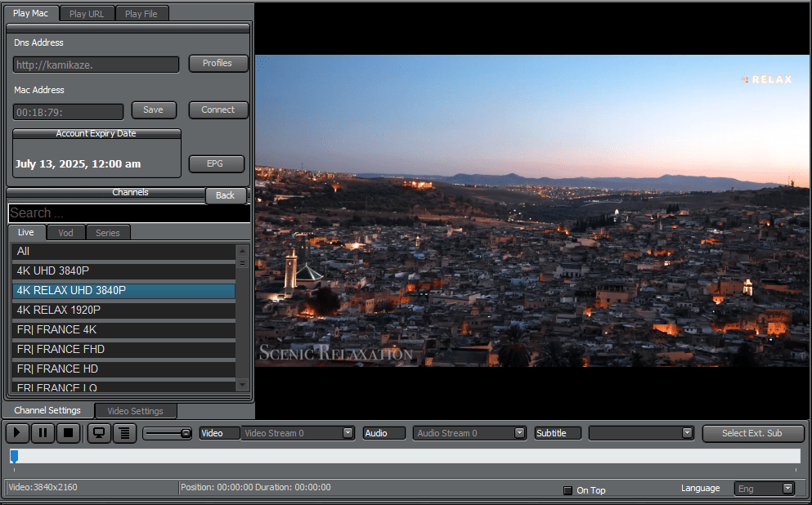Stop the current stream

(x=69, y=433)
